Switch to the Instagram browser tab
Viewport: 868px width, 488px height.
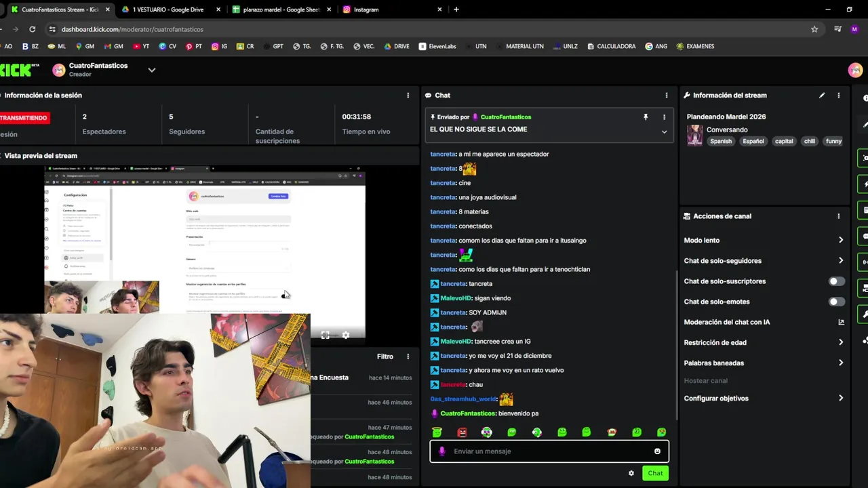click(391, 9)
